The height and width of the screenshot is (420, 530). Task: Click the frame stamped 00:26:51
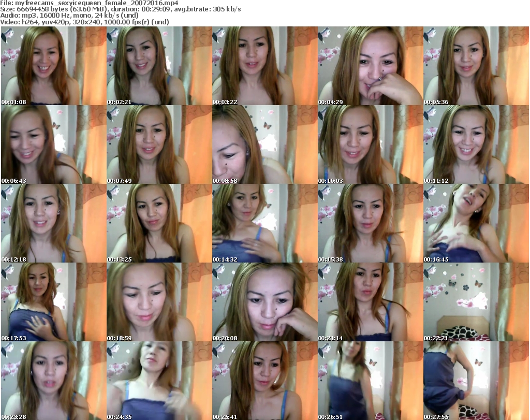[x=371, y=381]
